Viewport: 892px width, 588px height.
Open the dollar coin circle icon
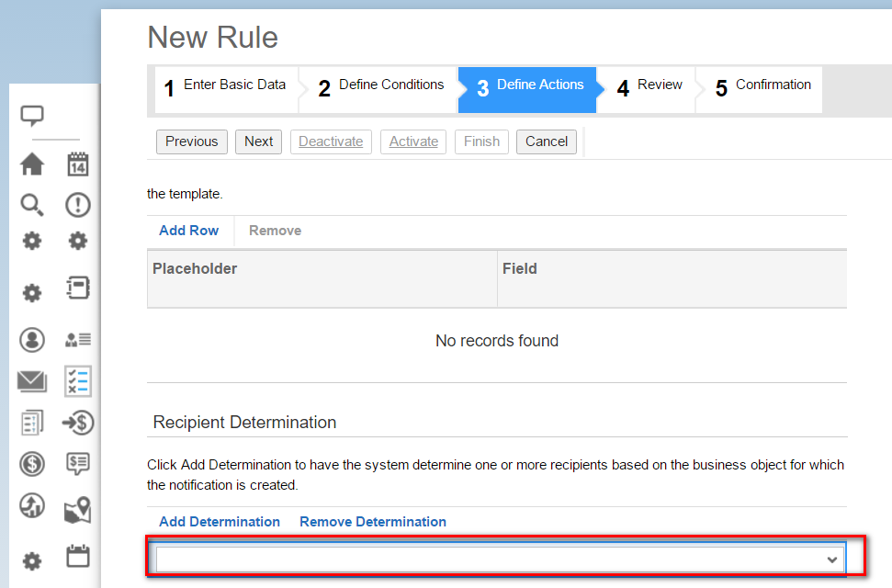click(x=32, y=464)
